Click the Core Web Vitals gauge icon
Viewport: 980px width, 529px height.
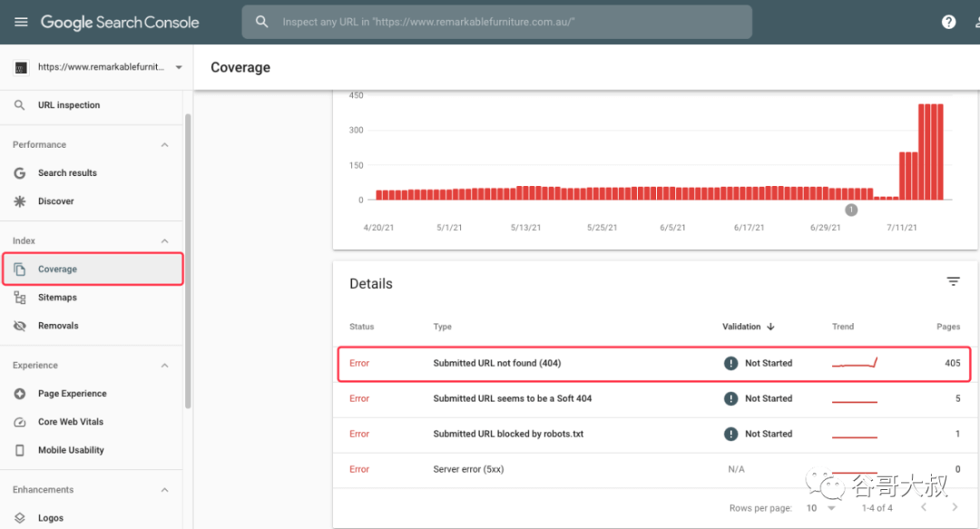(20, 422)
